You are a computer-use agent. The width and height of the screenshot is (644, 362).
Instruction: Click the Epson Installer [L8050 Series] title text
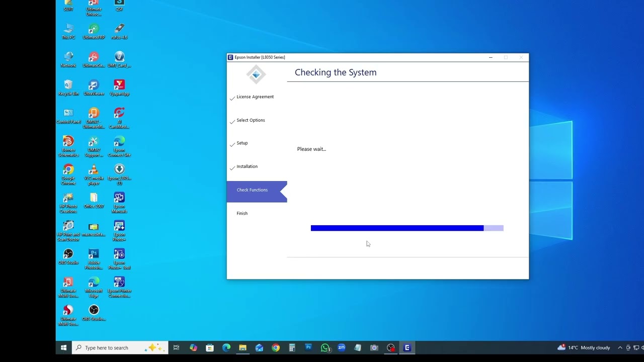(x=260, y=57)
